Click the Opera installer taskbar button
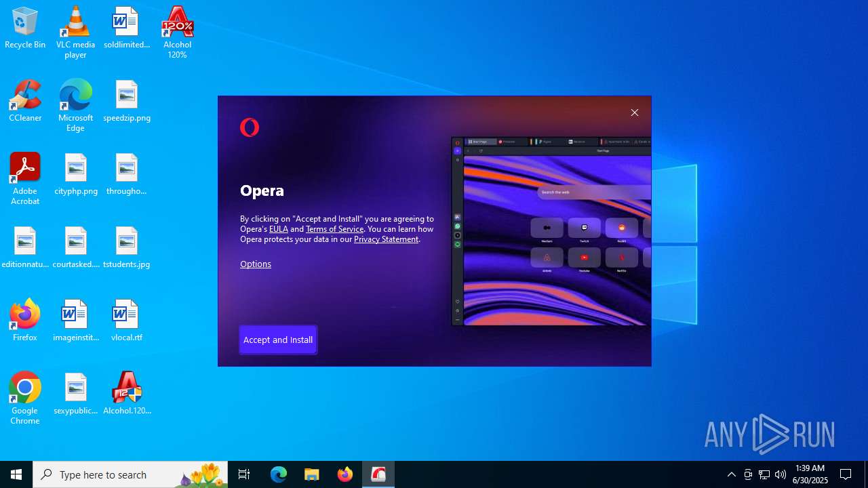Screen dimensions: 868x488 point(378,474)
